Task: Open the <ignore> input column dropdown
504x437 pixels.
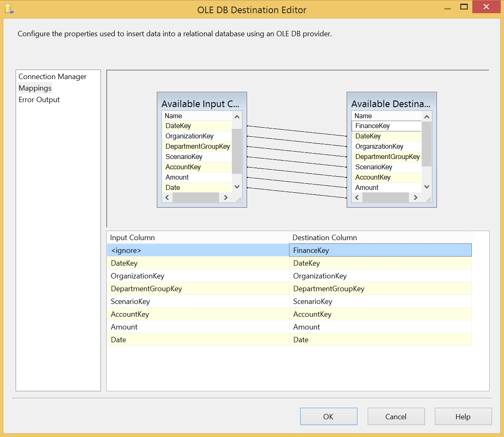Action: [198, 250]
